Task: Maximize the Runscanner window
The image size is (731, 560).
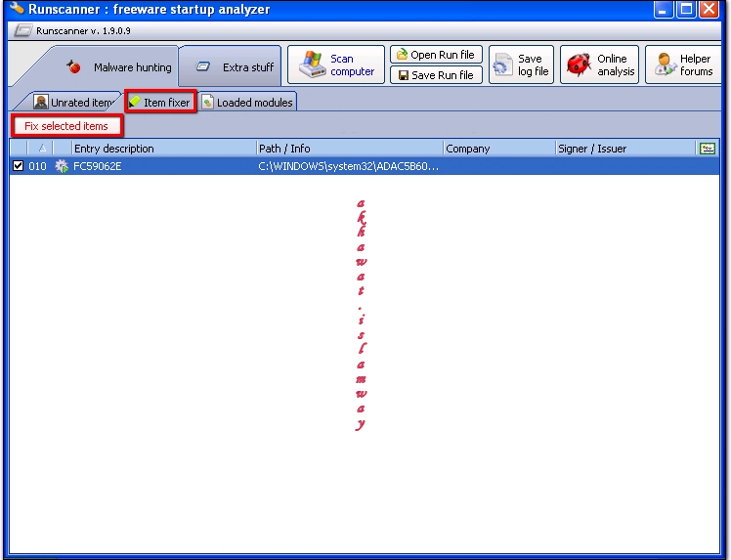Action: (686, 9)
